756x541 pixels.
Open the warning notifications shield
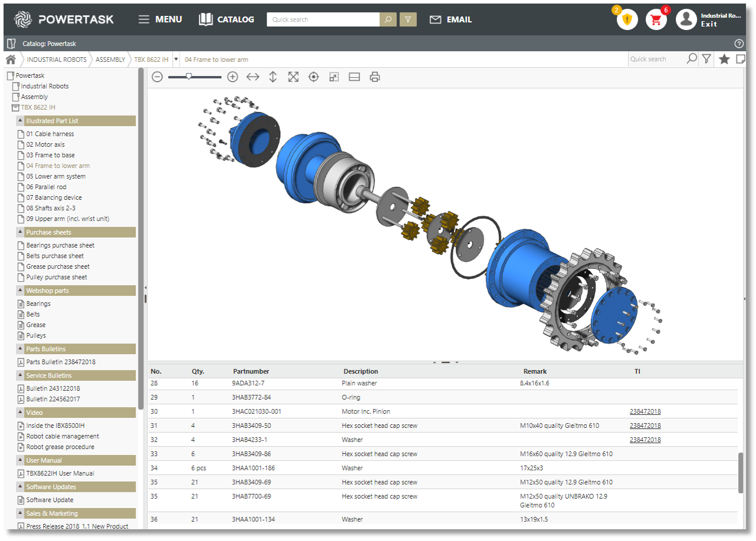[627, 19]
